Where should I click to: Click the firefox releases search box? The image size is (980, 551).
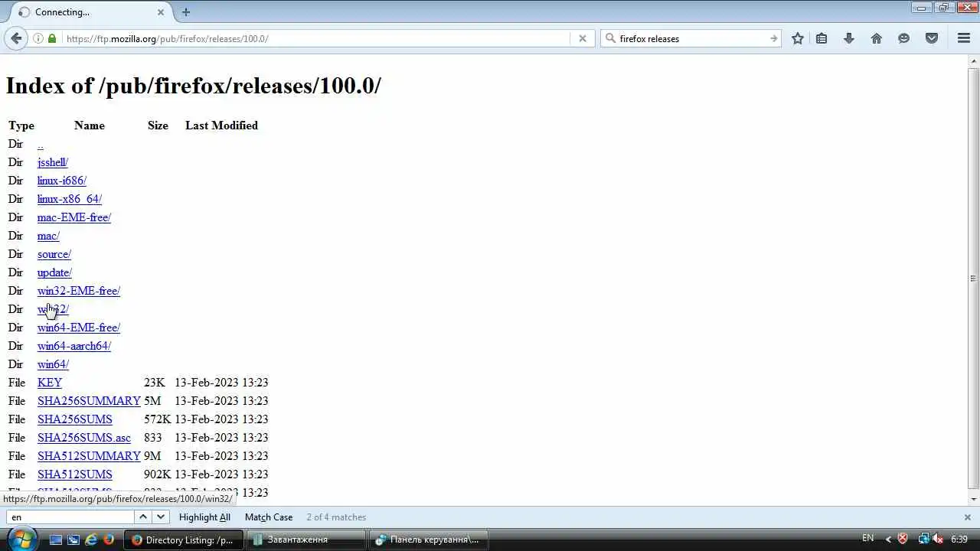click(691, 38)
